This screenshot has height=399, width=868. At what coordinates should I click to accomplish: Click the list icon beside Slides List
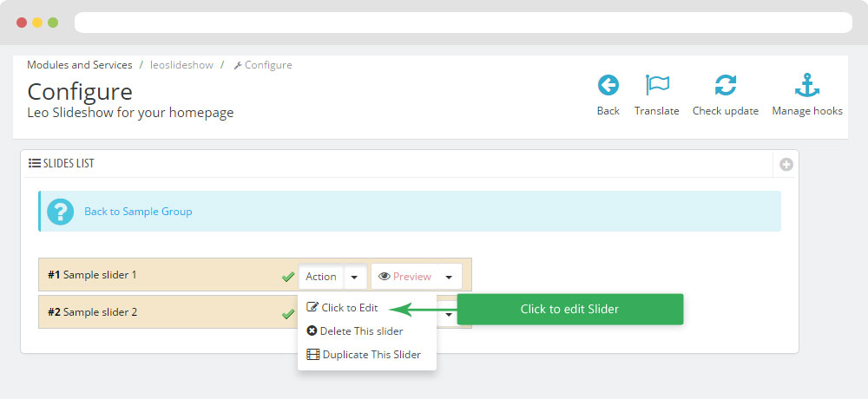tap(35, 163)
